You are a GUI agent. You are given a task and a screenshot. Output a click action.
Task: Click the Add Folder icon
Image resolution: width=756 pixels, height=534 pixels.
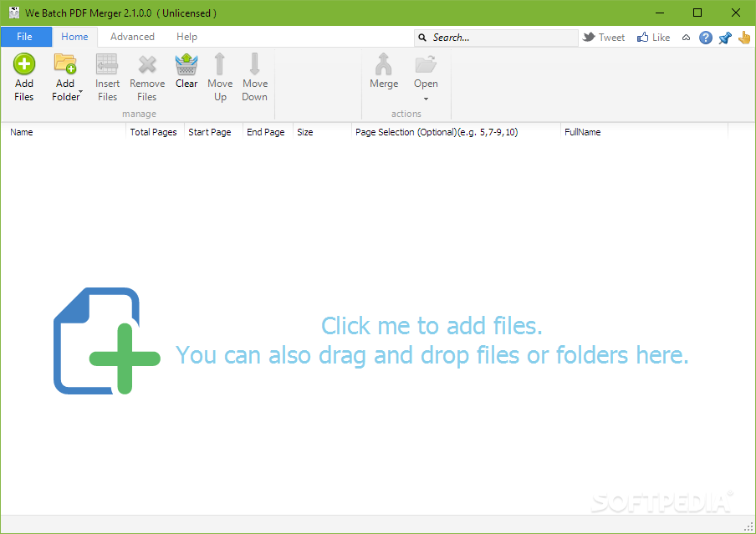point(65,64)
